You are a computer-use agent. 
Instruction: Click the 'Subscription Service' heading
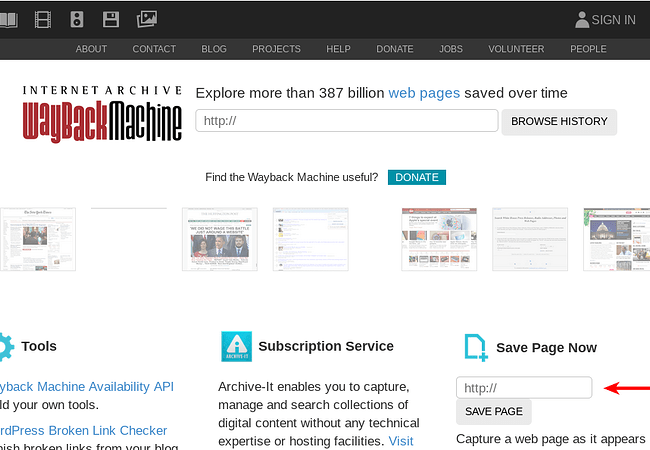tap(326, 346)
